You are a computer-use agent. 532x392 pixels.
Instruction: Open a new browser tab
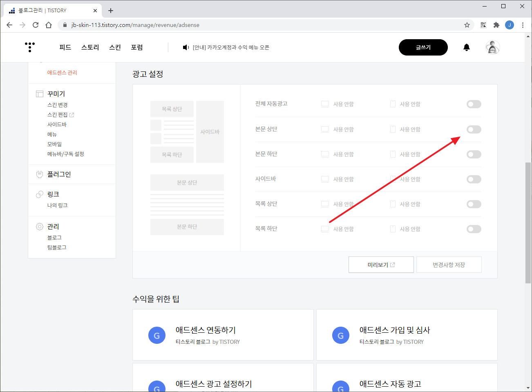pyautogui.click(x=111, y=11)
